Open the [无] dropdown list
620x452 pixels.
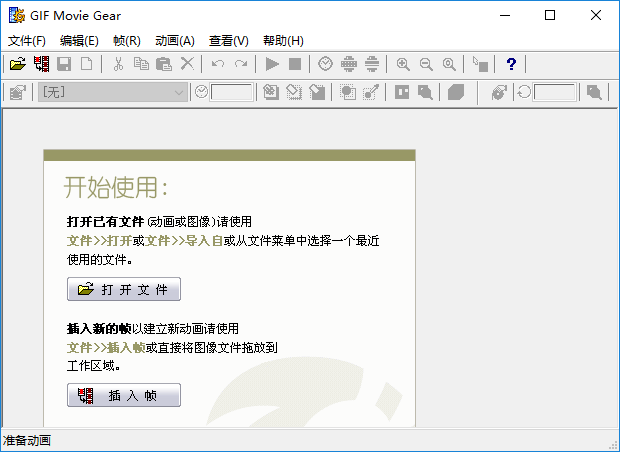[113, 93]
